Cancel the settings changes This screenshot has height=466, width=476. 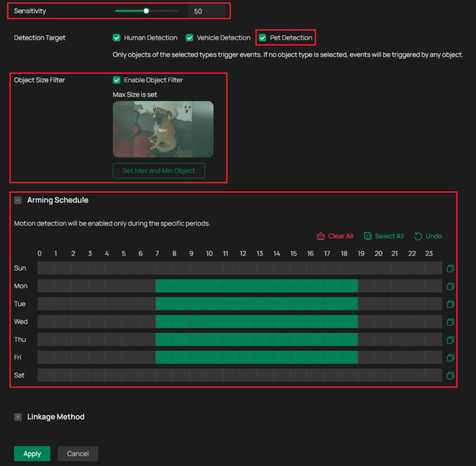(78, 453)
